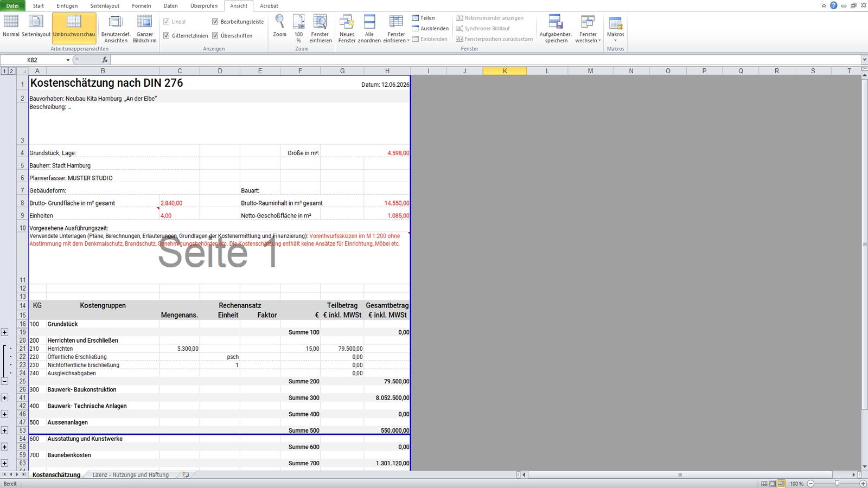Open Excel help question mark icon
This screenshot has height=488, width=868.
click(833, 5)
